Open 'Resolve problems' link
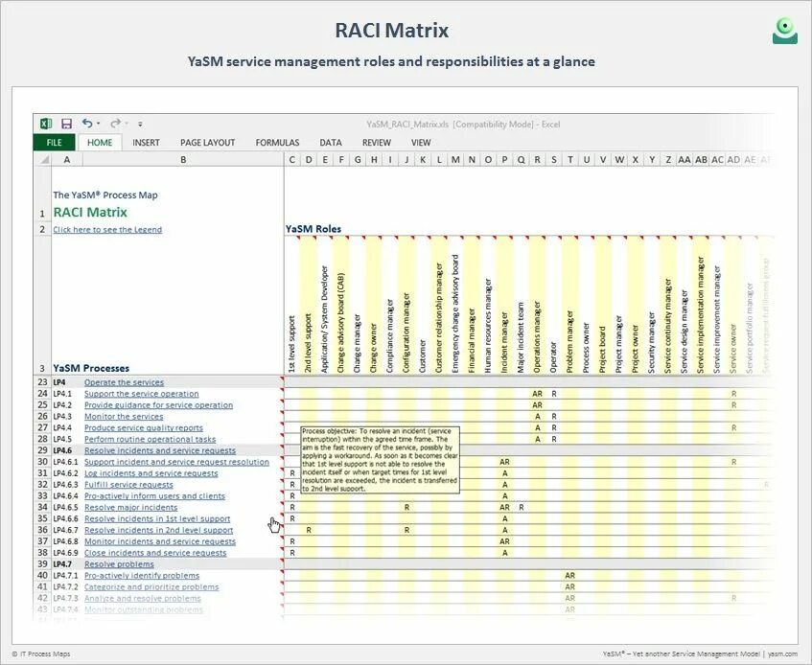The height and width of the screenshot is (665, 812). click(x=119, y=564)
